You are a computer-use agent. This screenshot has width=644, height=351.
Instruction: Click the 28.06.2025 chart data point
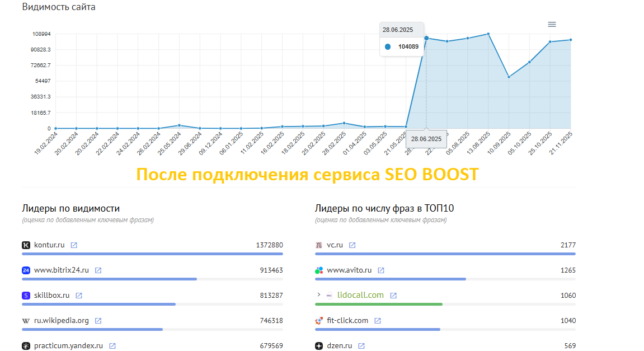click(x=426, y=38)
